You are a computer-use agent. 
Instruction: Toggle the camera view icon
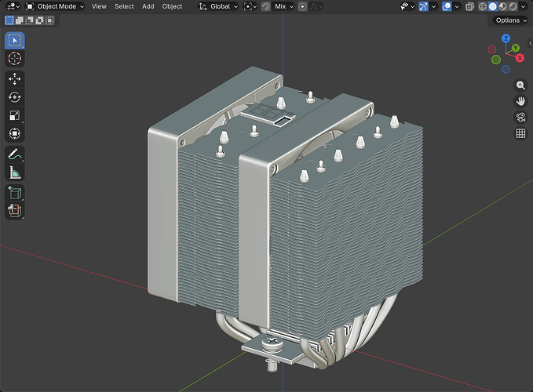(x=520, y=117)
